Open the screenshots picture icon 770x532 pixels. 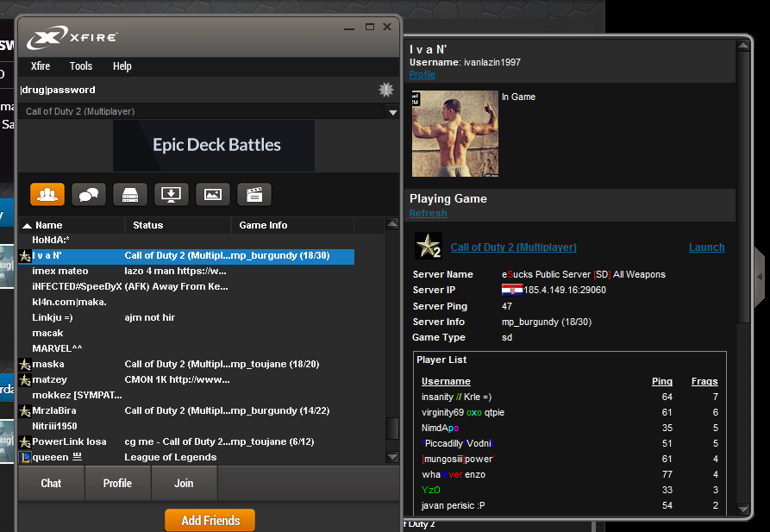click(x=213, y=195)
